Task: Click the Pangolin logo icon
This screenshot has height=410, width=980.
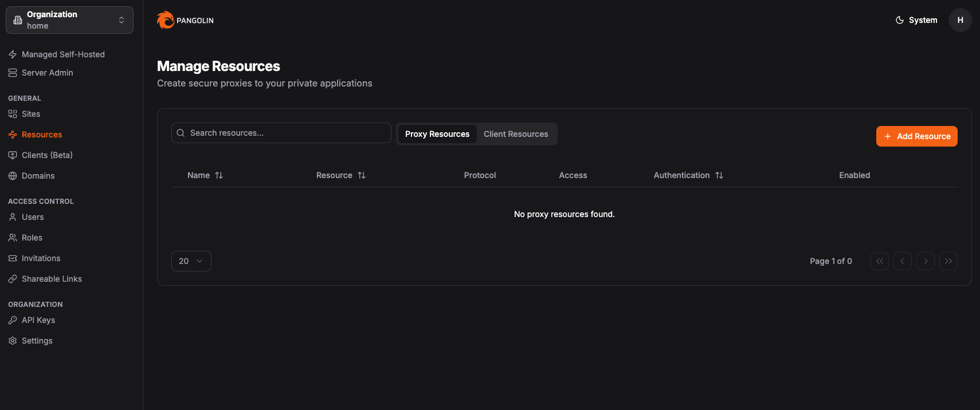Action: pyautogui.click(x=166, y=20)
